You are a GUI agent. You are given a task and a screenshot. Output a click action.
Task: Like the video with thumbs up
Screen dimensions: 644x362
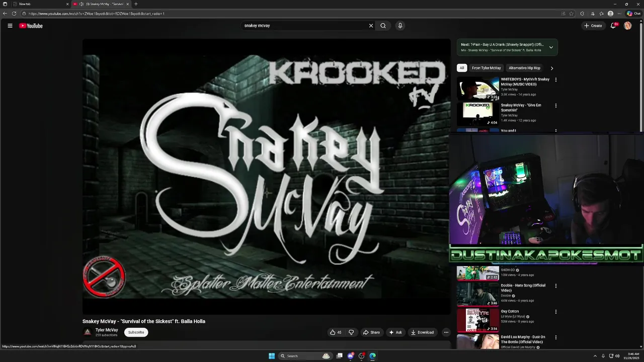(x=336, y=332)
